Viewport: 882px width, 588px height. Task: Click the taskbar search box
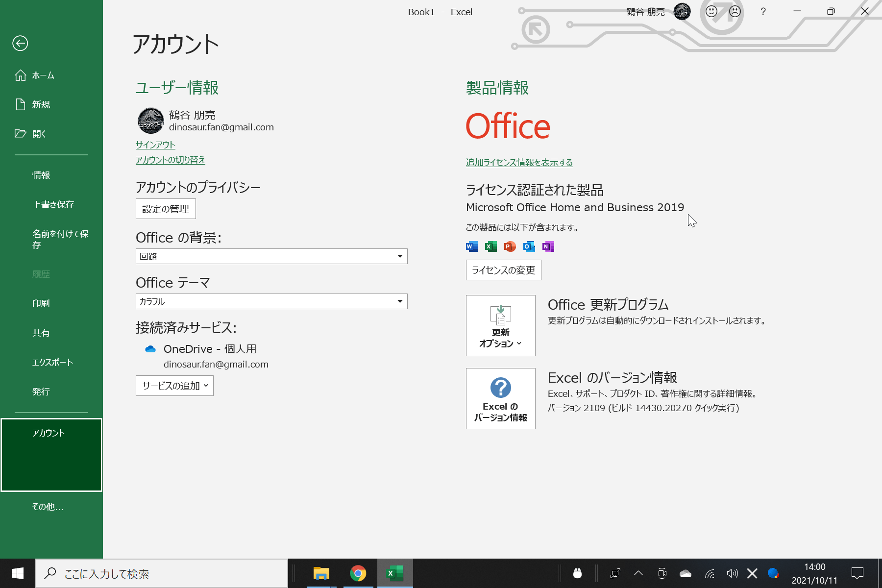[x=162, y=573]
